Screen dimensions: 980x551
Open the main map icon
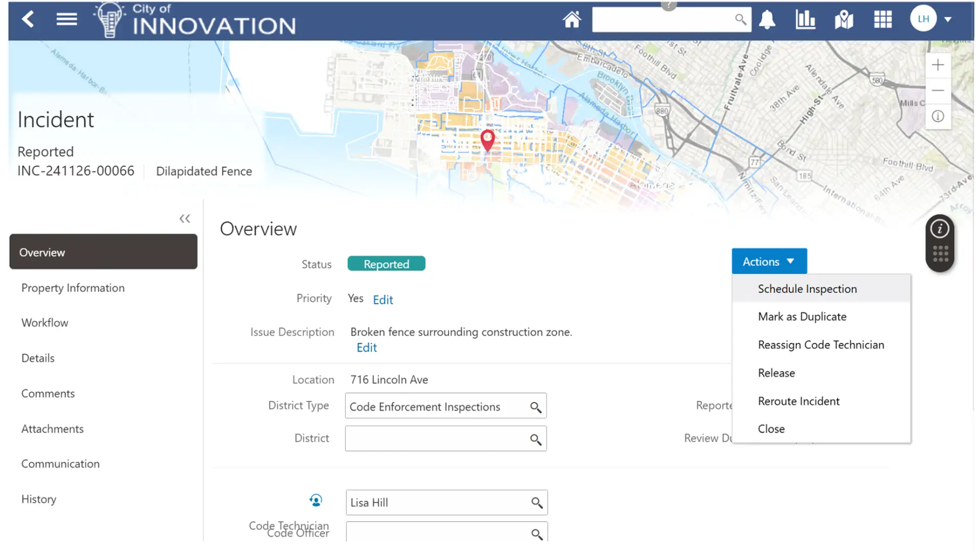click(x=844, y=19)
